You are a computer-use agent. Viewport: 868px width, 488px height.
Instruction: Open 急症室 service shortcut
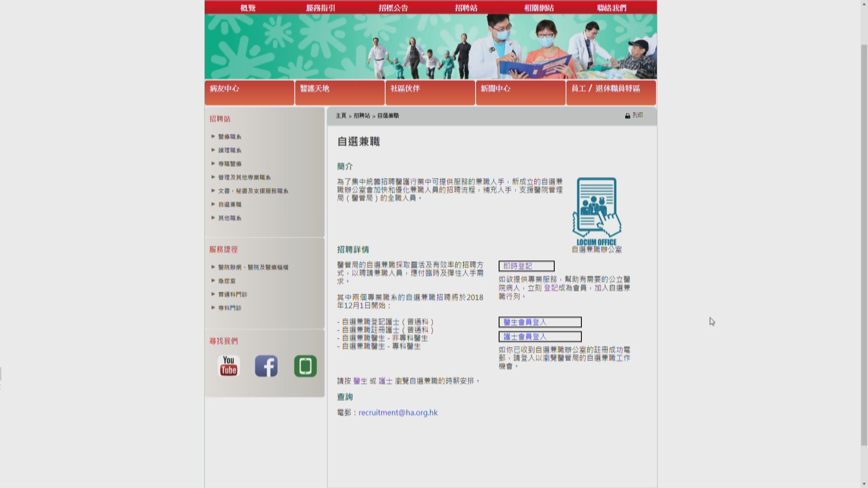point(227,281)
